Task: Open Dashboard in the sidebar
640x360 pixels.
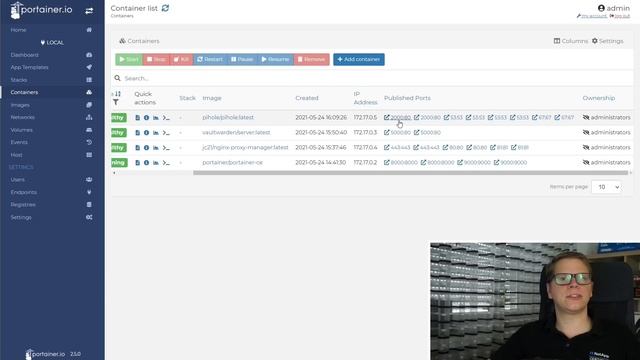Action: point(24,55)
